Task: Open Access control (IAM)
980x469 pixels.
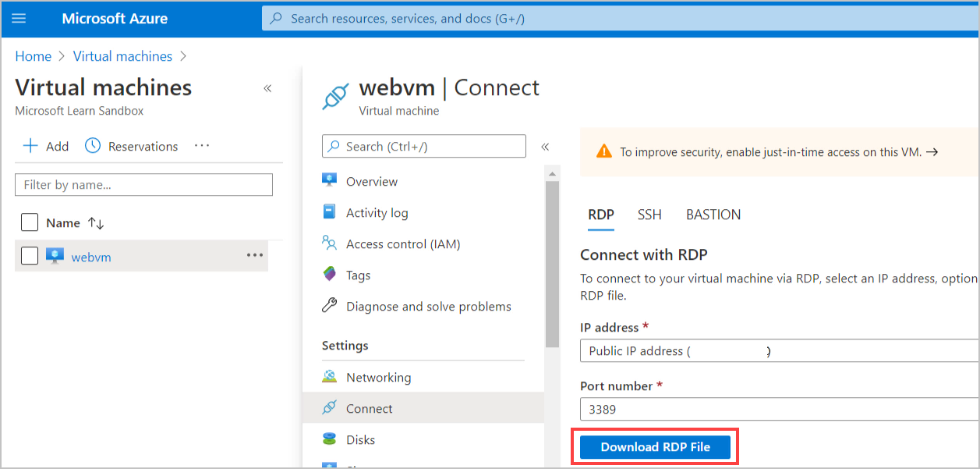Action: click(403, 243)
